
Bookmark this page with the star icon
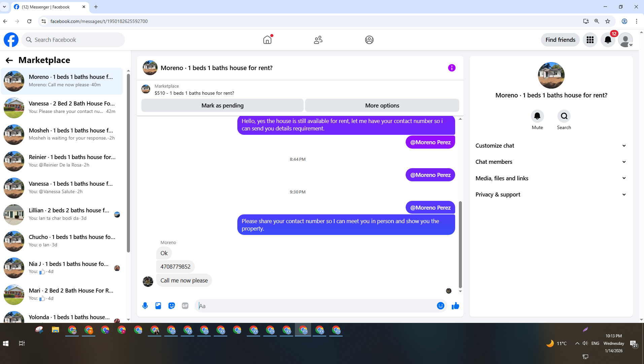(608, 21)
